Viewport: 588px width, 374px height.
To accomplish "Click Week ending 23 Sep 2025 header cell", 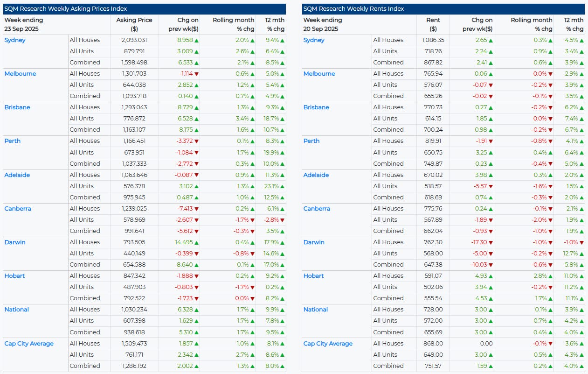I will point(57,24).
